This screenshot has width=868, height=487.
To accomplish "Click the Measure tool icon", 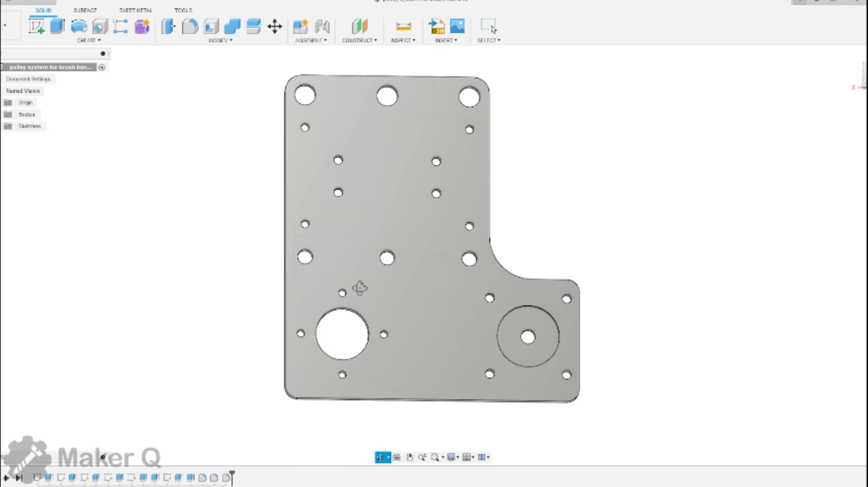I will coord(403,26).
